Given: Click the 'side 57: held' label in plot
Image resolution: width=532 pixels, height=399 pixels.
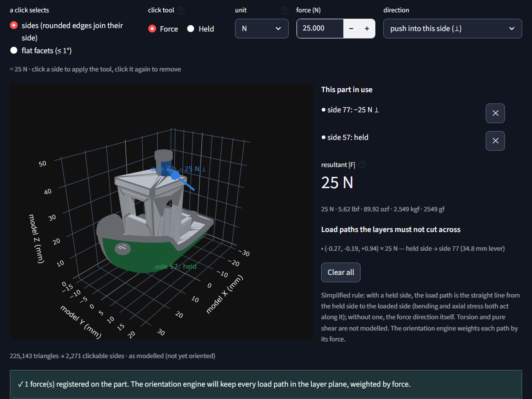Looking at the screenshot, I should (175, 266).
